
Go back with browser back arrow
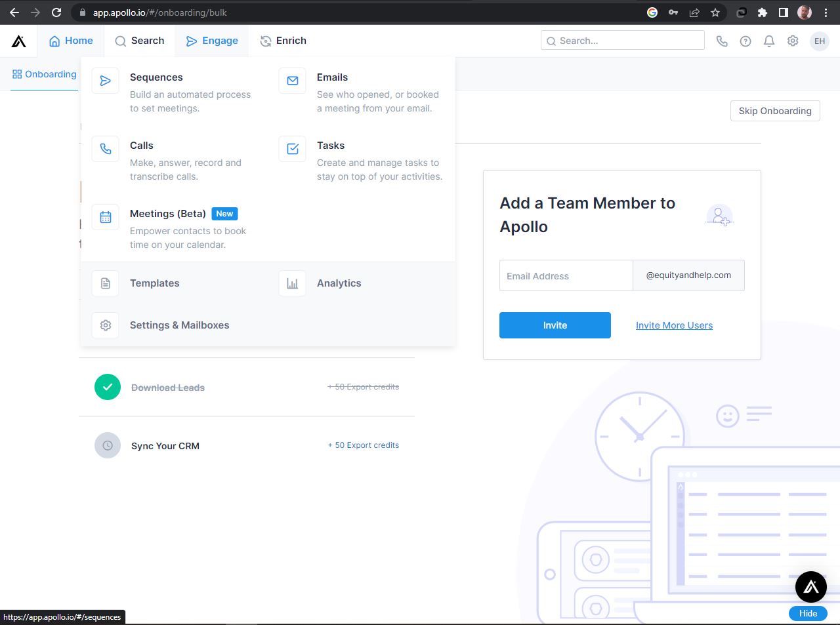pos(14,12)
